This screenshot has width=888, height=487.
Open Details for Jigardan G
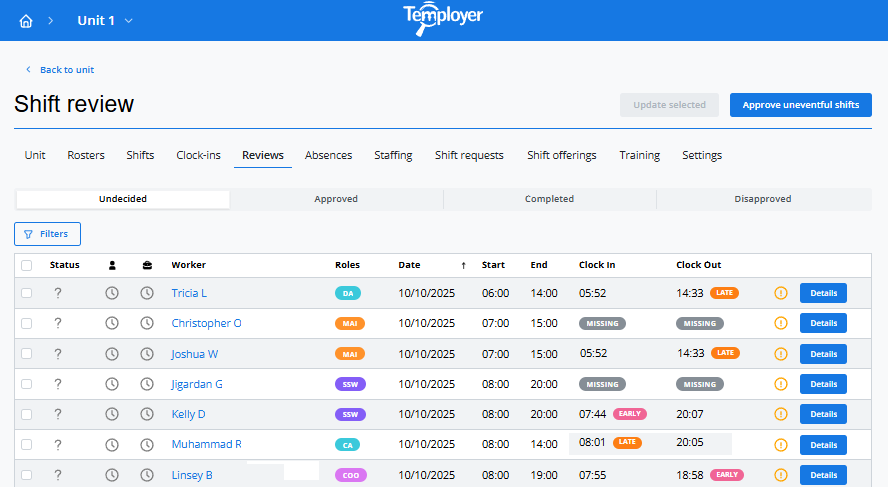[x=823, y=384]
